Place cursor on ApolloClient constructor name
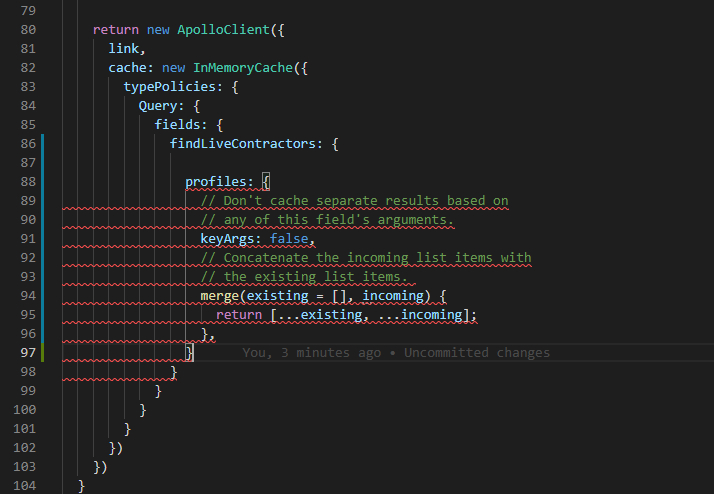Viewport: 714px width, 494px height. pos(224,30)
